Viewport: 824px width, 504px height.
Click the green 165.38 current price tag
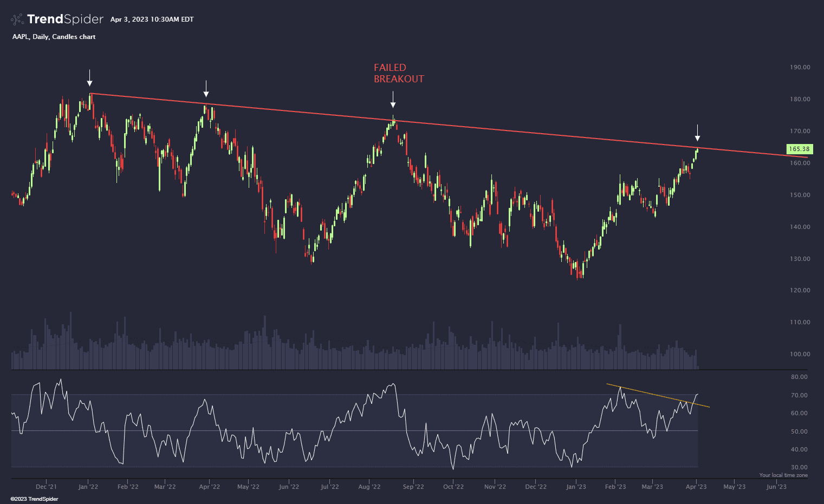click(x=799, y=149)
